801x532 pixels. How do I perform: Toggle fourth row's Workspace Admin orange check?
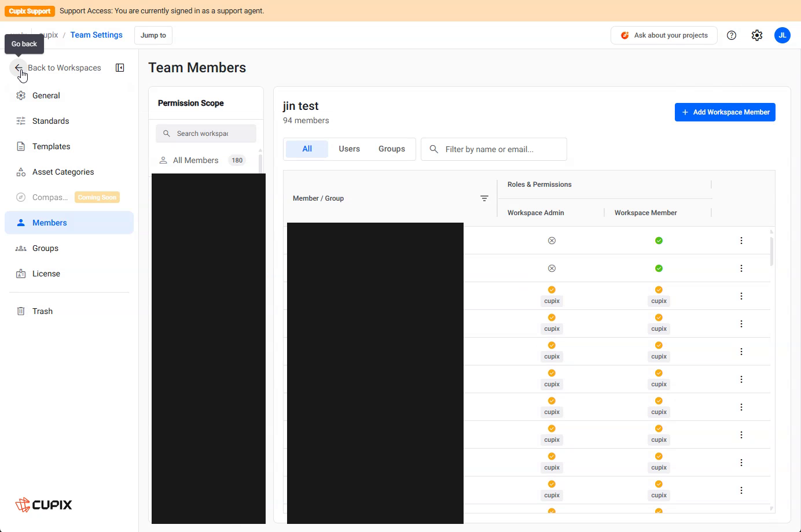[x=552, y=317]
